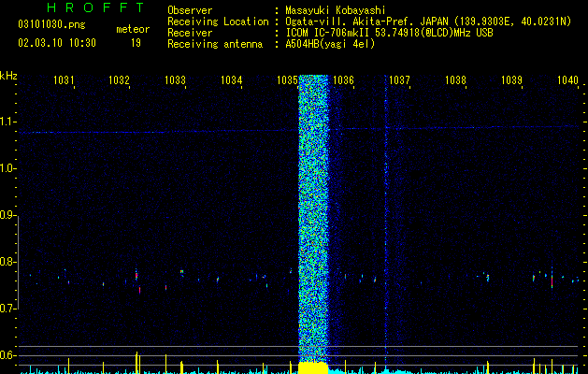Click the meteor count 19
Screen dimensions: 588x374
pyautogui.click(x=136, y=43)
